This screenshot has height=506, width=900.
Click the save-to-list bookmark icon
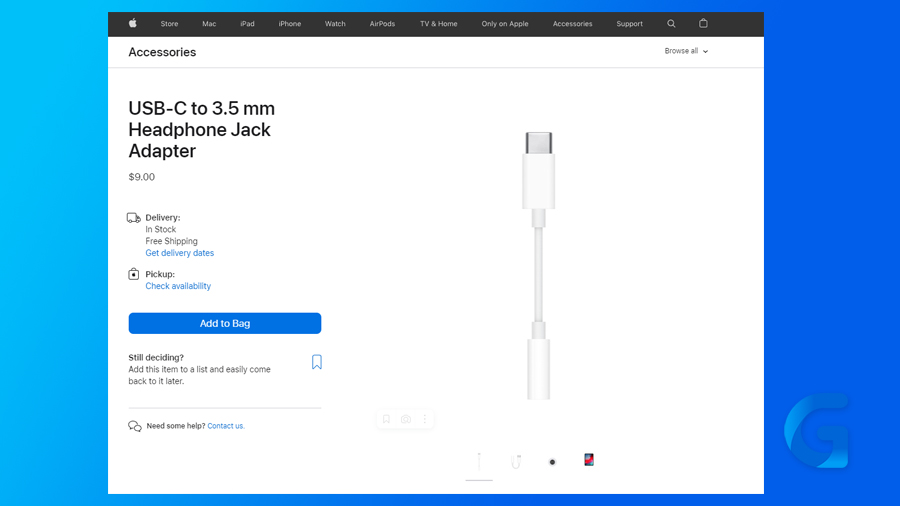317,362
